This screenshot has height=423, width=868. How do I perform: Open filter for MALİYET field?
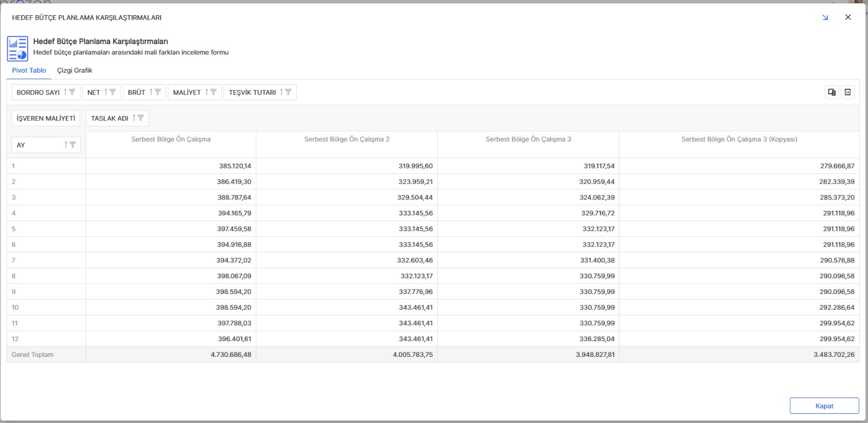coord(213,92)
